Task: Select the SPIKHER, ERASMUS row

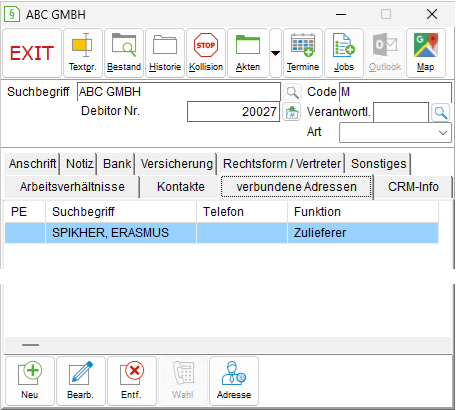Action: pos(221,233)
